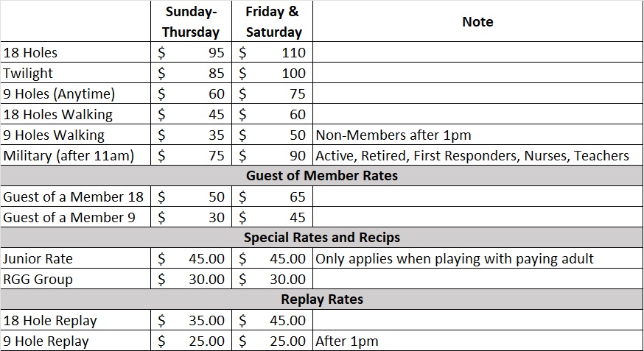Click the Replay Rates section header
Image resolution: width=644 pixels, height=351 pixels.
pos(321,299)
